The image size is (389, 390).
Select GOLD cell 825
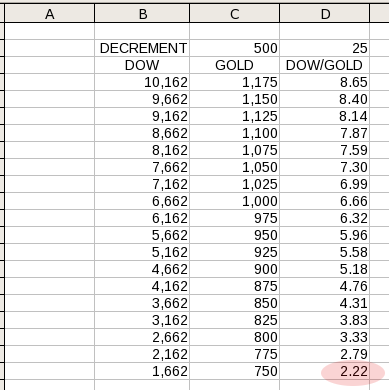point(234,320)
